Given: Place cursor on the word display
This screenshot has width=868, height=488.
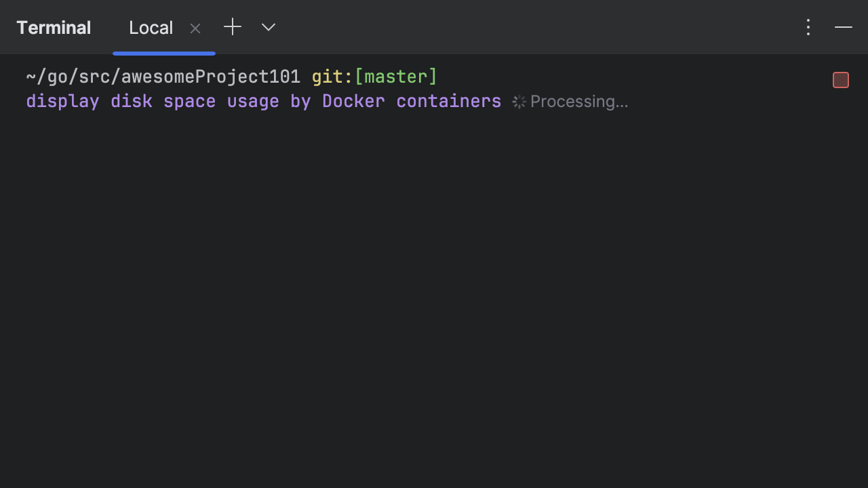Looking at the screenshot, I should click(x=62, y=102).
